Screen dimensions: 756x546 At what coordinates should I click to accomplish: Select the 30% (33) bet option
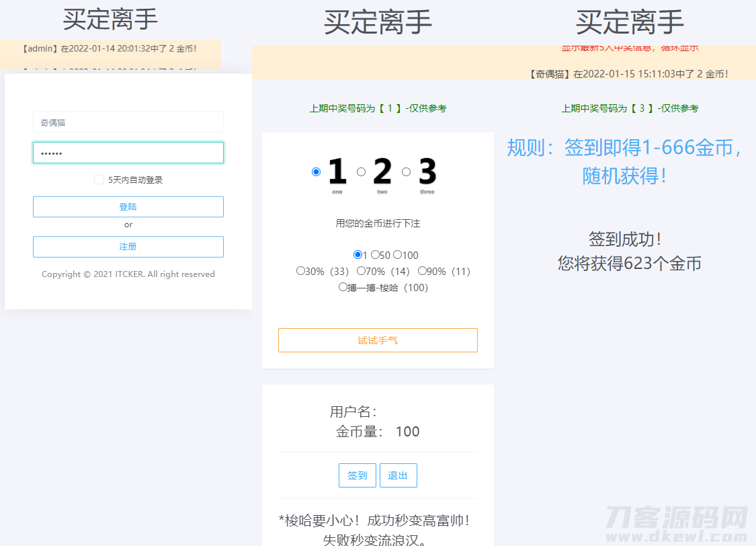tap(300, 270)
